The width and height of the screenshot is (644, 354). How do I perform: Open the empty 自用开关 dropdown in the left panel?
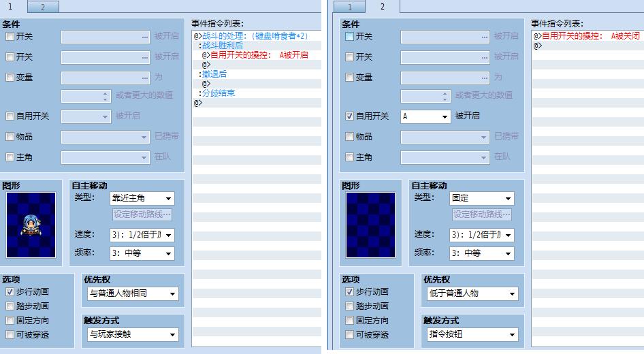coord(86,116)
